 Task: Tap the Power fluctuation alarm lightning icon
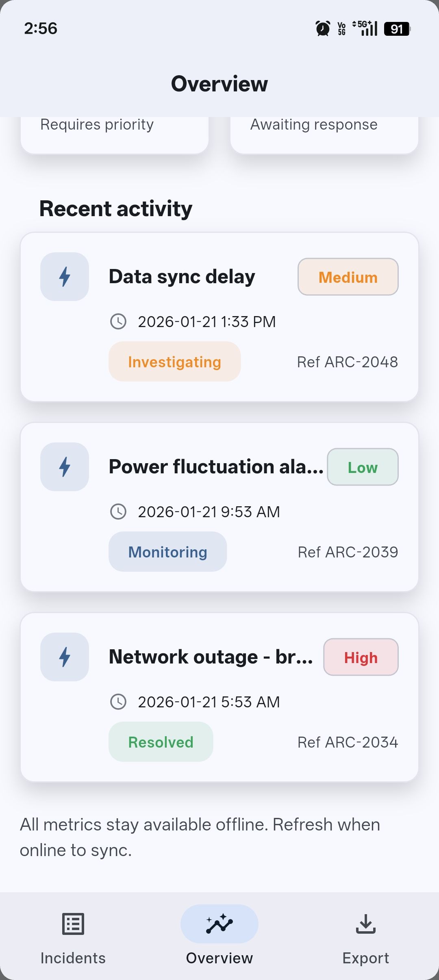coord(65,467)
